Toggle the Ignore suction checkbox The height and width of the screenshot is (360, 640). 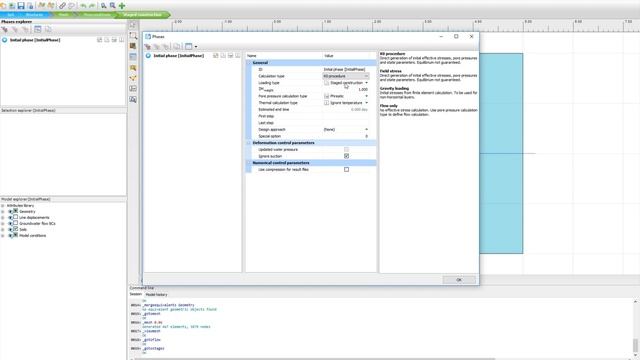(x=347, y=156)
